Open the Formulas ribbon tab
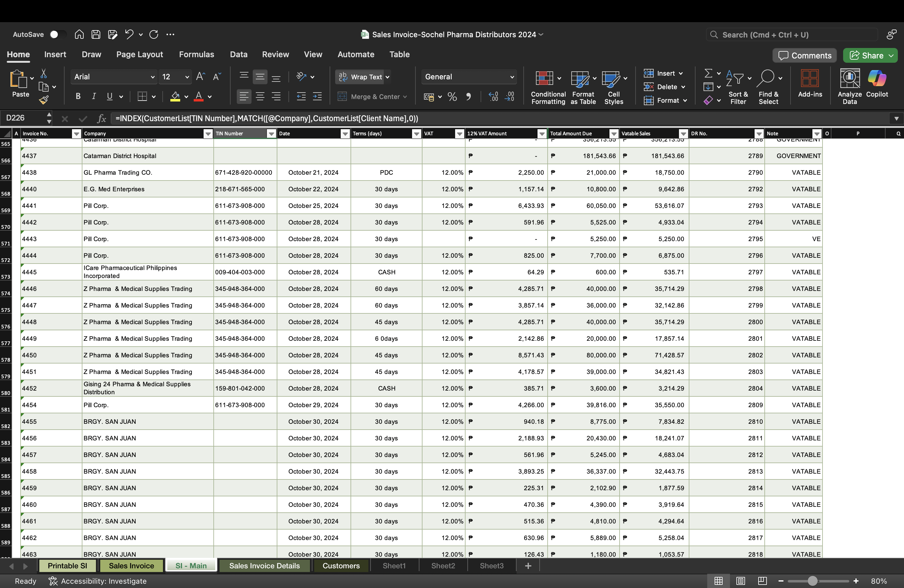Image resolution: width=904 pixels, height=588 pixels. click(x=196, y=54)
